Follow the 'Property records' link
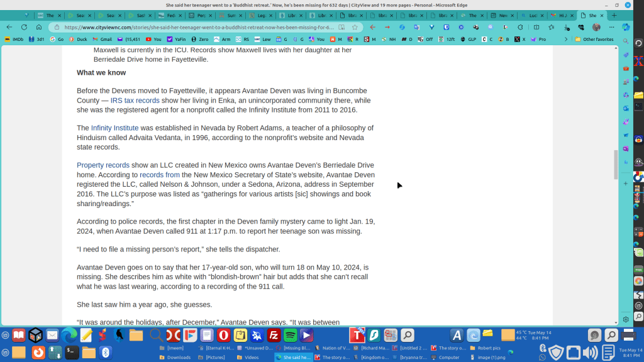The height and width of the screenshot is (362, 644). coord(103,165)
